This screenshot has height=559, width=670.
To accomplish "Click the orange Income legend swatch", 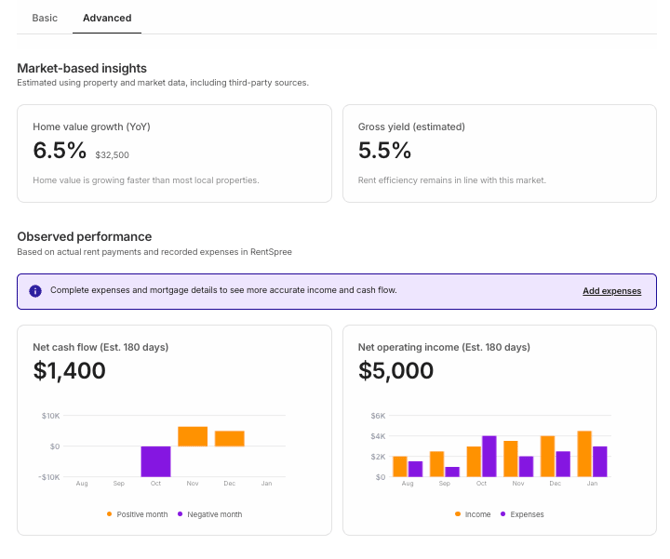I will (458, 514).
